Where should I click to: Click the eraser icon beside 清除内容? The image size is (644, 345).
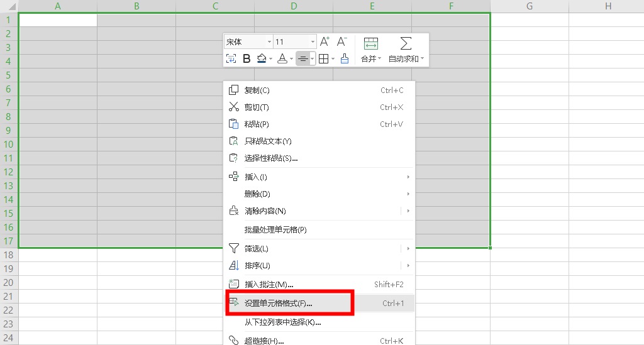[x=234, y=211]
